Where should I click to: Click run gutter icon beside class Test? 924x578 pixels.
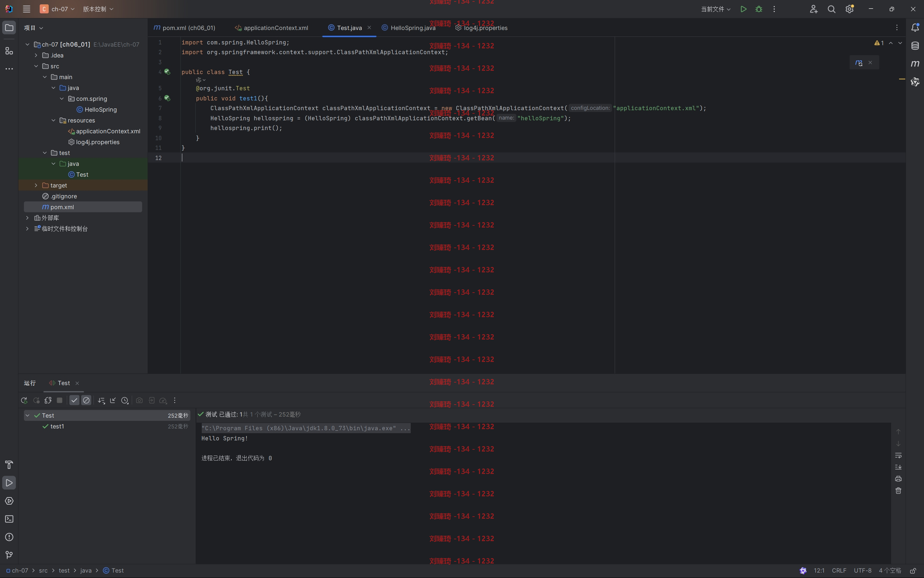coord(167,72)
